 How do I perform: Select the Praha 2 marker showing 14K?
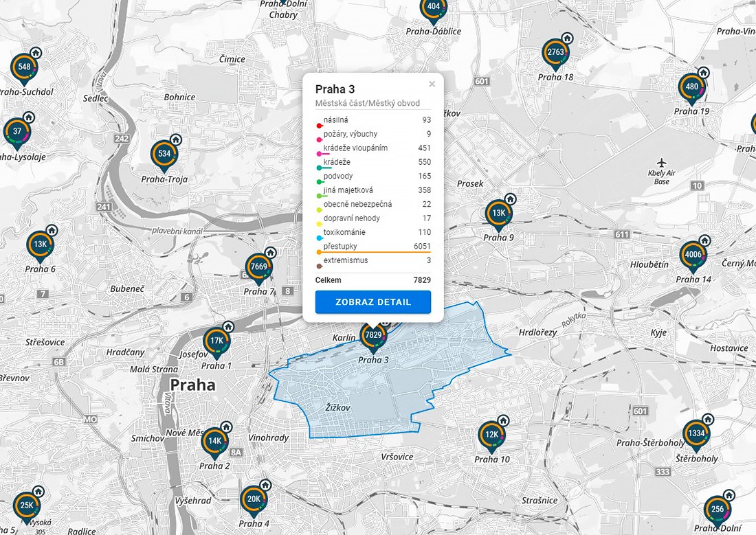214,442
